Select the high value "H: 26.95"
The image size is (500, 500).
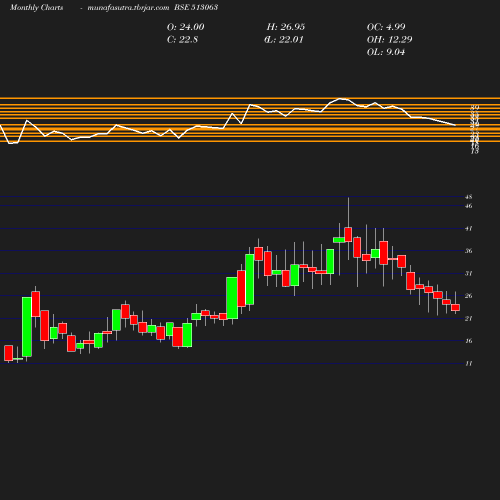coord(286,27)
